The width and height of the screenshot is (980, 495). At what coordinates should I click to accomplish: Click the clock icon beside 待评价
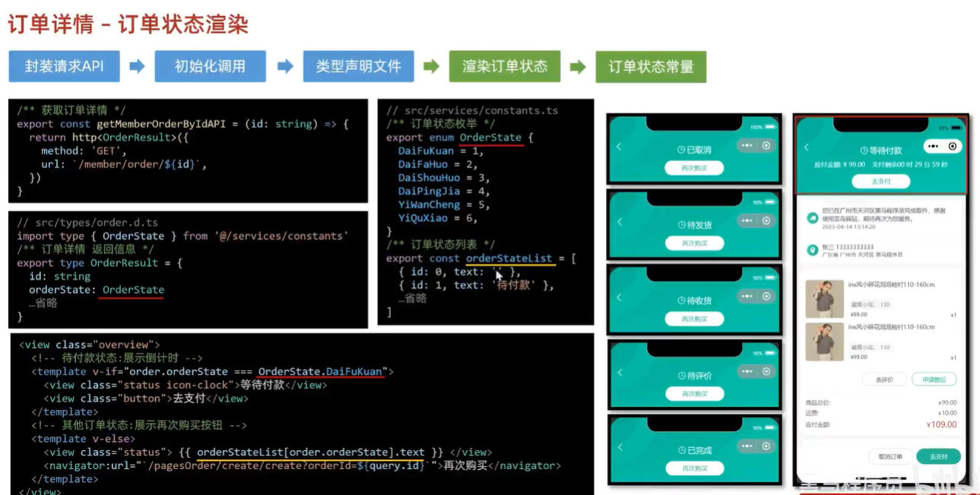pyautogui.click(x=681, y=376)
